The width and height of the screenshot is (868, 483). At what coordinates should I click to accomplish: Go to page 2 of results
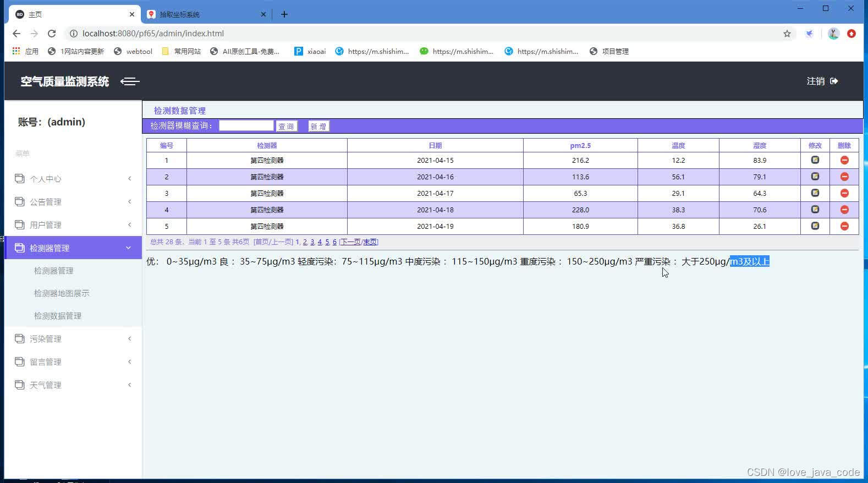305,242
